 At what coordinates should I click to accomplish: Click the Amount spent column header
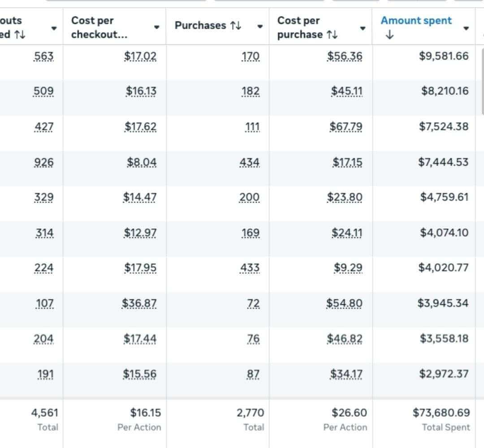(x=416, y=21)
